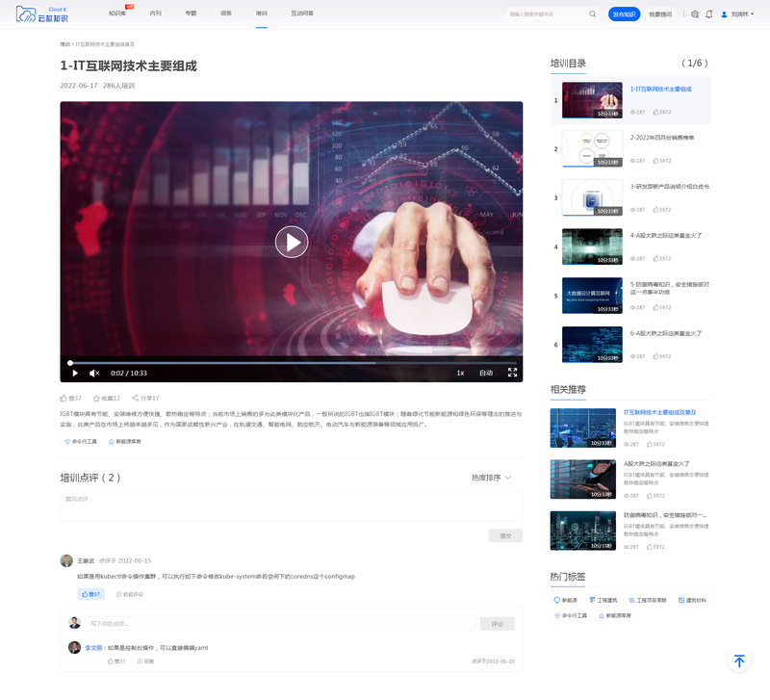The image size is (770, 700).
Task: Click the back-to-top arrow button
Action: pyautogui.click(x=739, y=661)
